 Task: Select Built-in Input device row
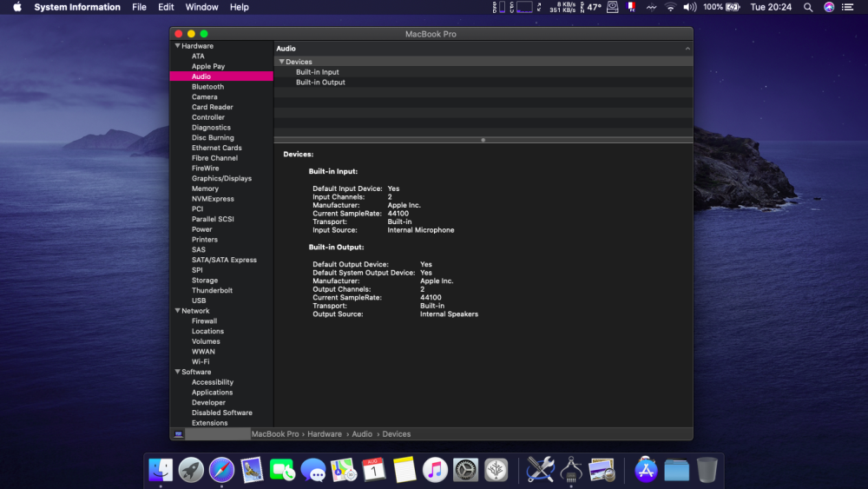483,72
